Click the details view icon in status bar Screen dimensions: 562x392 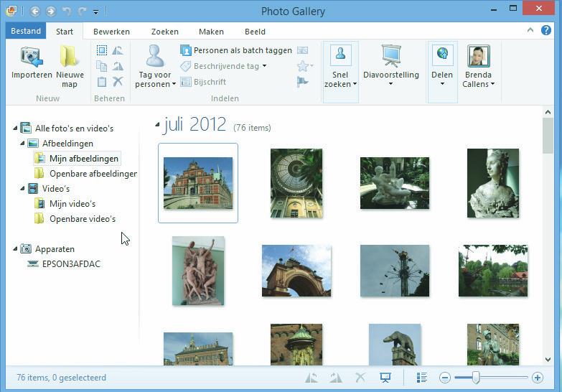[x=422, y=378]
